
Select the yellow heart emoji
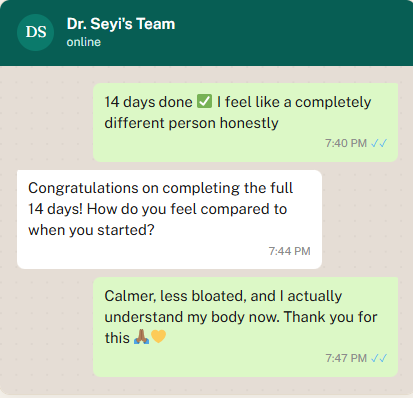point(158,336)
